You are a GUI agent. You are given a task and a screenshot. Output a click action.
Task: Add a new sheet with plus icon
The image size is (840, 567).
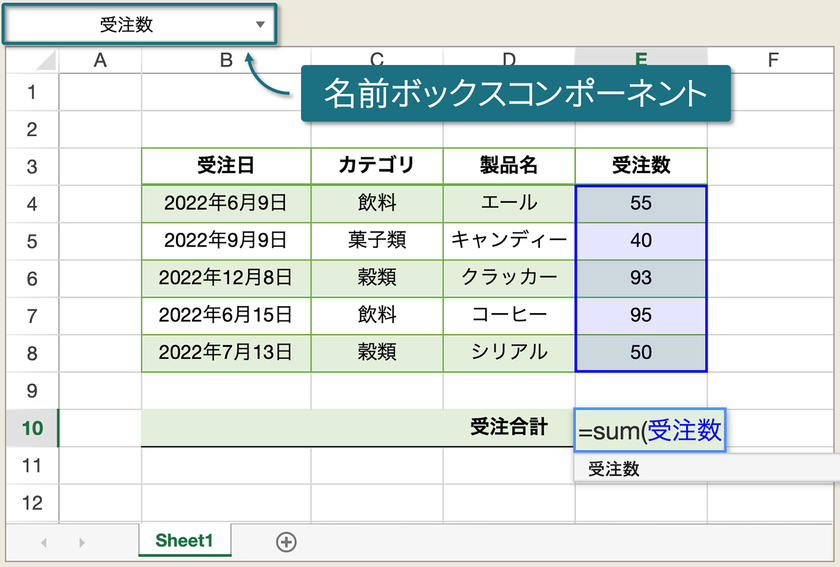coord(286,541)
